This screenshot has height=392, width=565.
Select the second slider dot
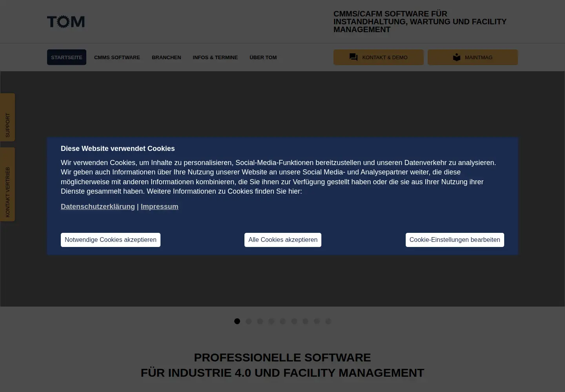click(248, 321)
